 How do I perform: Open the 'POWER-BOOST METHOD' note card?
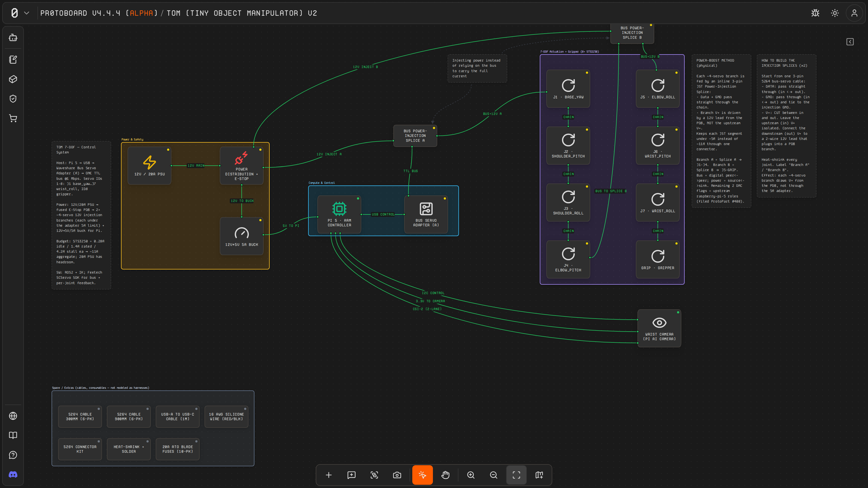tap(722, 131)
